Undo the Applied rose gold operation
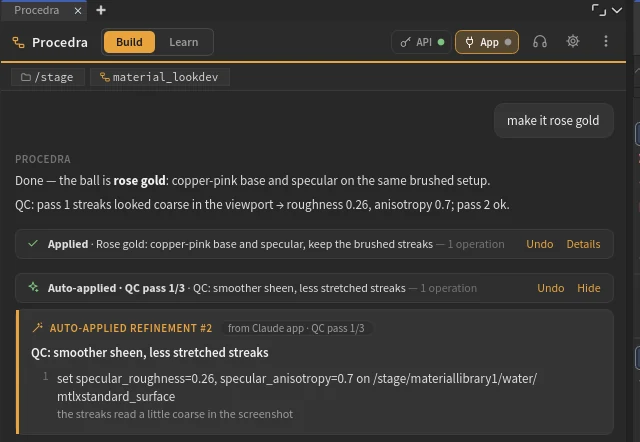The height and width of the screenshot is (442, 640). pos(540,244)
